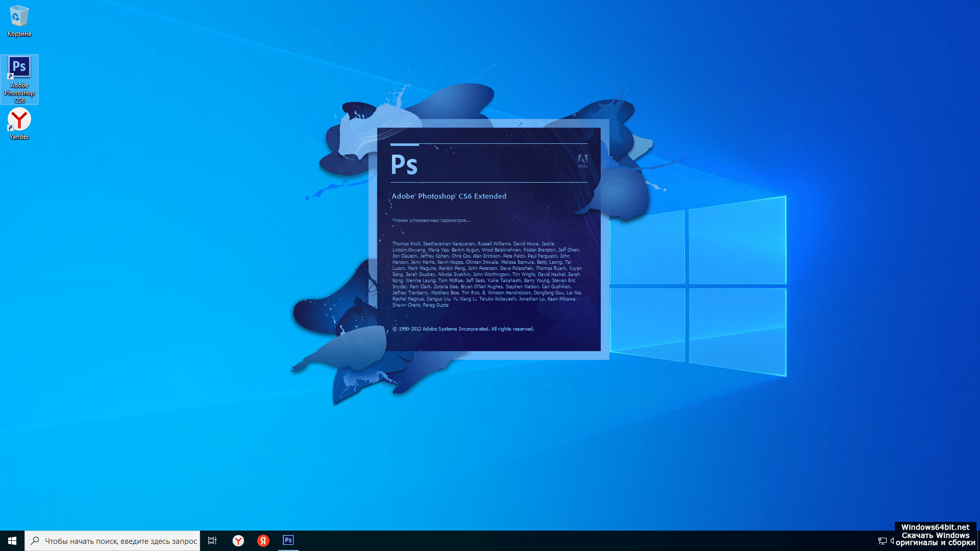Click the taskbar search input field

(x=120, y=541)
